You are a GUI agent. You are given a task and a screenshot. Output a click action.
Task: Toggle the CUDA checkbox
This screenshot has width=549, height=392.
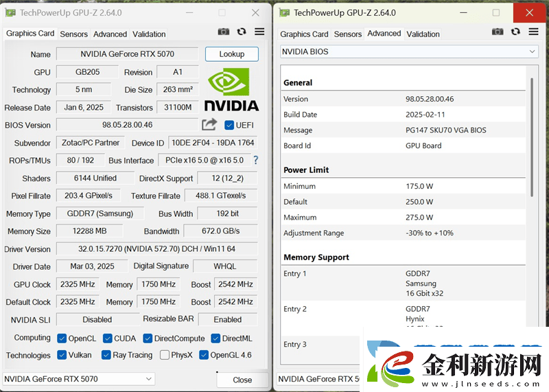coord(108,338)
